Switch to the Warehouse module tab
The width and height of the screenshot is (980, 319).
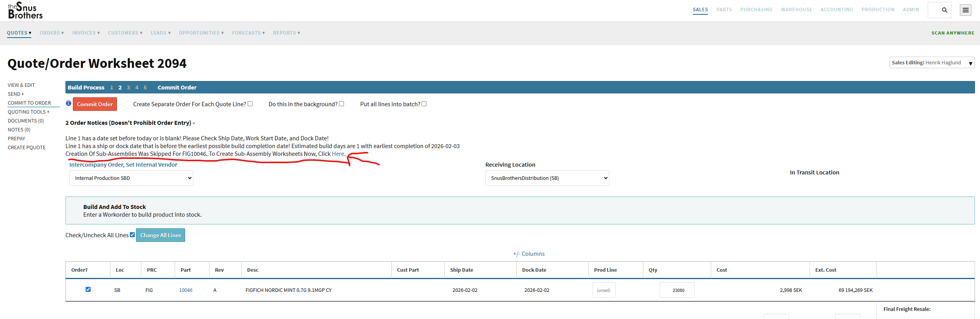[x=796, y=10]
